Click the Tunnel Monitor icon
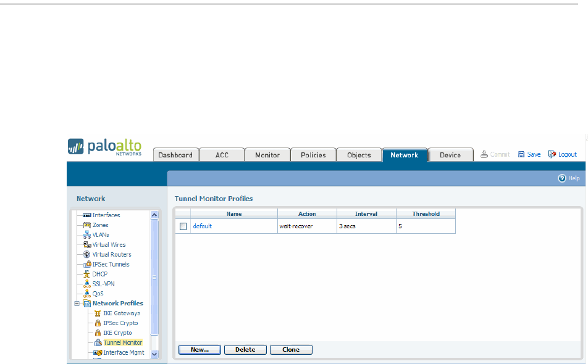This screenshot has height=364, width=588. (98, 342)
